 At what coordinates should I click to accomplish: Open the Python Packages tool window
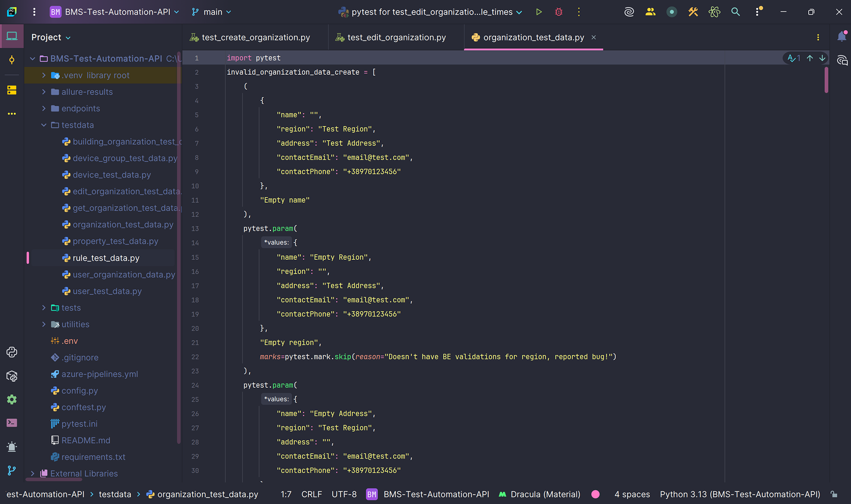pyautogui.click(x=12, y=376)
